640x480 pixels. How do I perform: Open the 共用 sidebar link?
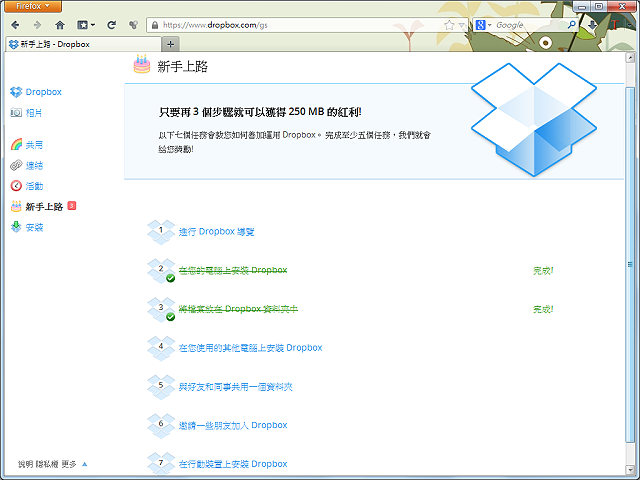(x=34, y=145)
